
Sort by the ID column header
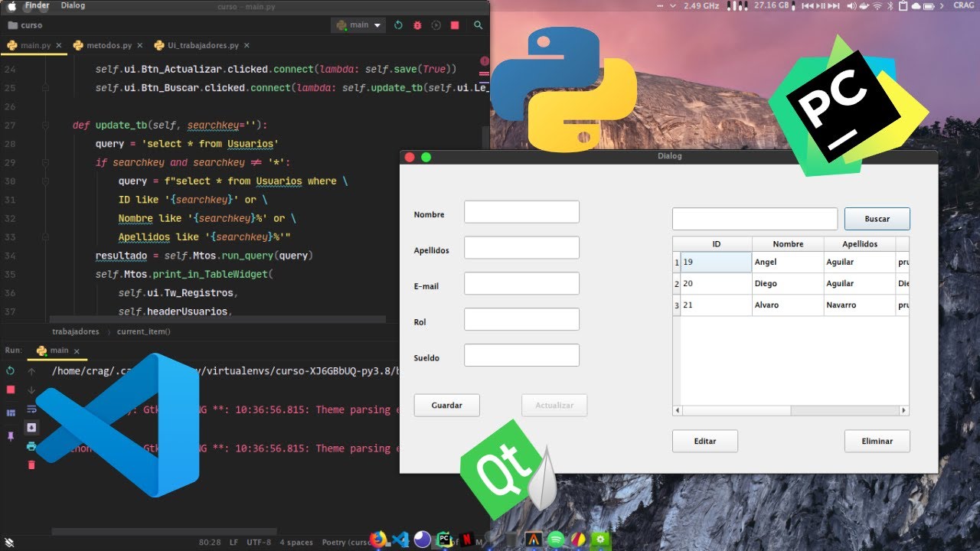717,244
